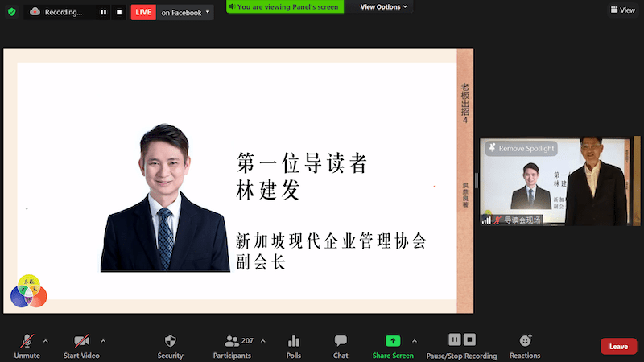The width and height of the screenshot is (644, 362).
Task: Open the View Options menu
Action: pos(383,6)
